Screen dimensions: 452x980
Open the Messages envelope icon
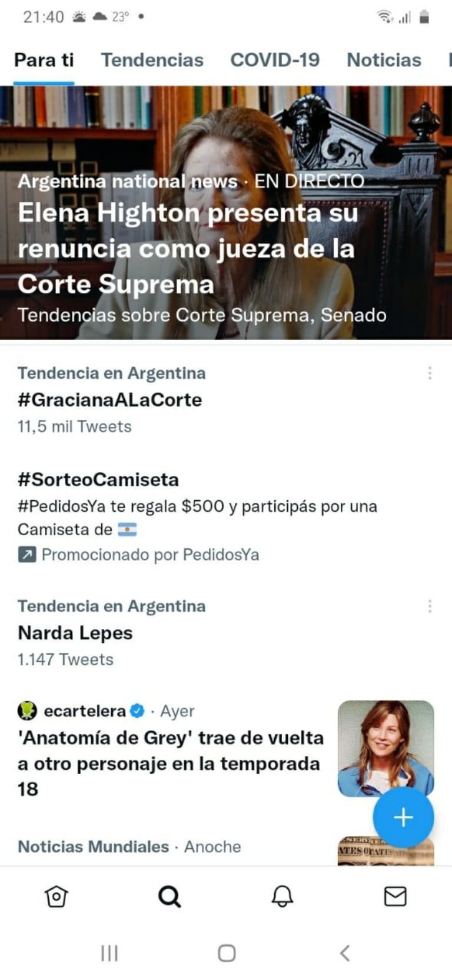click(395, 896)
